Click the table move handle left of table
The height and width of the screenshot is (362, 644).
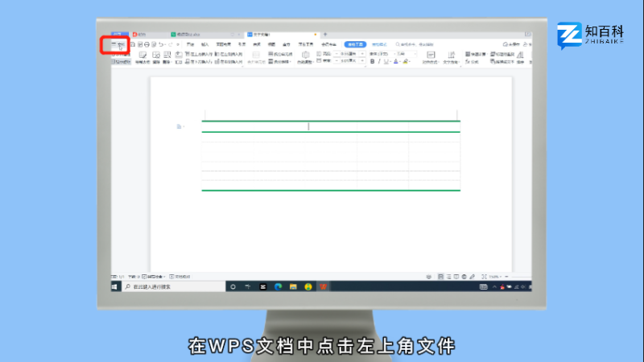tap(179, 126)
